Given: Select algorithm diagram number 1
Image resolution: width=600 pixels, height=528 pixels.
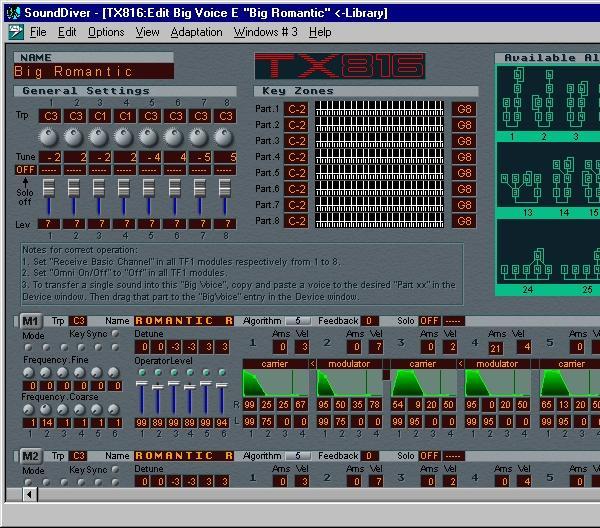Looking at the screenshot, I should coord(512,99).
